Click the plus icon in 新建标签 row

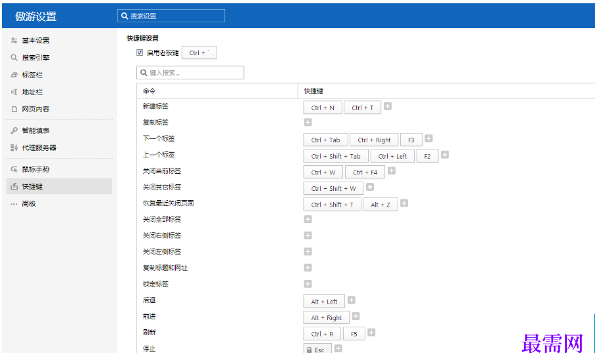388,106
